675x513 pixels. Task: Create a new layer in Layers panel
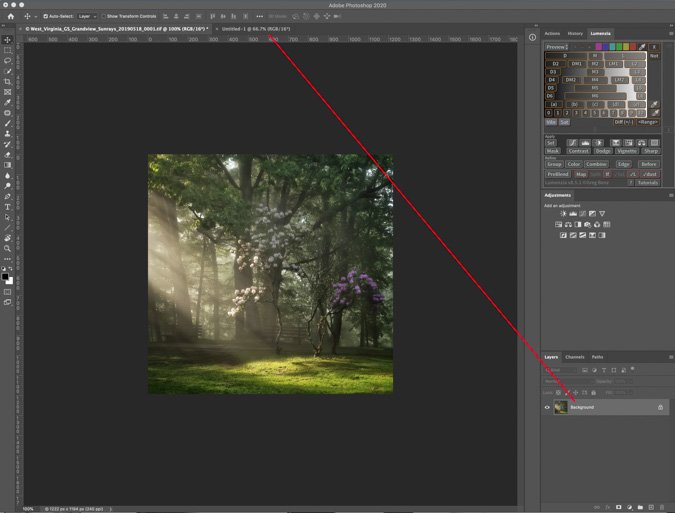point(651,507)
